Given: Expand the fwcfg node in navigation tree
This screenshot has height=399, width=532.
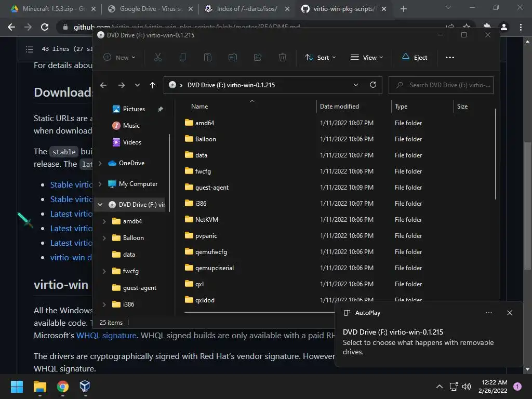Looking at the screenshot, I should 104,271.
